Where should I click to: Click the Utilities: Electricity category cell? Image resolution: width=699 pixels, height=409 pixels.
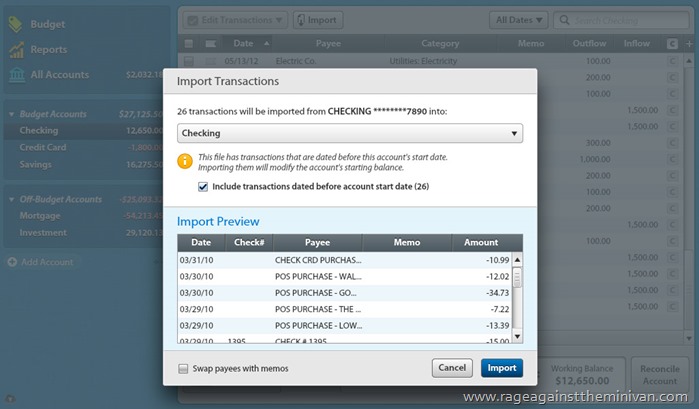(423, 61)
